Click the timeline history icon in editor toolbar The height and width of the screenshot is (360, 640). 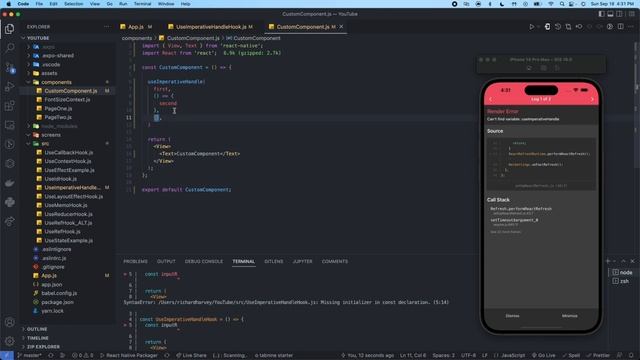[x=558, y=27]
